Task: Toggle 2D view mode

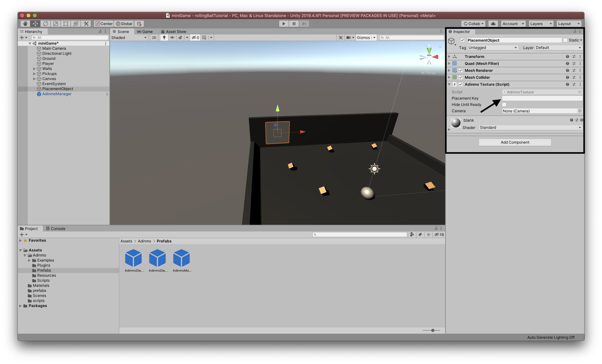Action: point(154,38)
